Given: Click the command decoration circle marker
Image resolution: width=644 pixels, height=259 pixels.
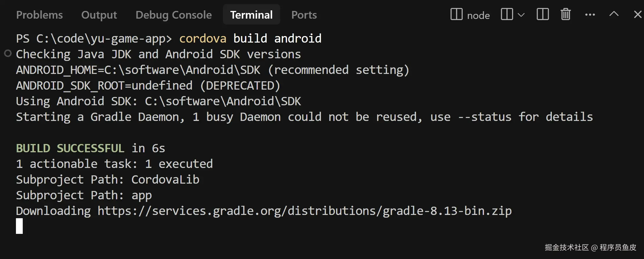Looking at the screenshot, I should (x=8, y=54).
